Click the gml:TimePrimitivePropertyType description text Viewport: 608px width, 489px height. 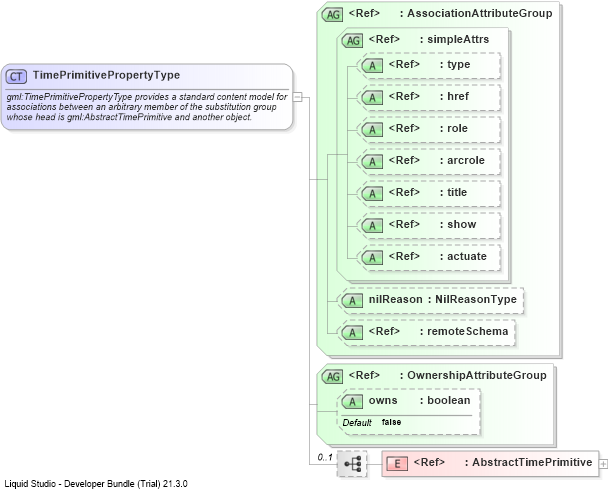pyautogui.click(x=147, y=107)
